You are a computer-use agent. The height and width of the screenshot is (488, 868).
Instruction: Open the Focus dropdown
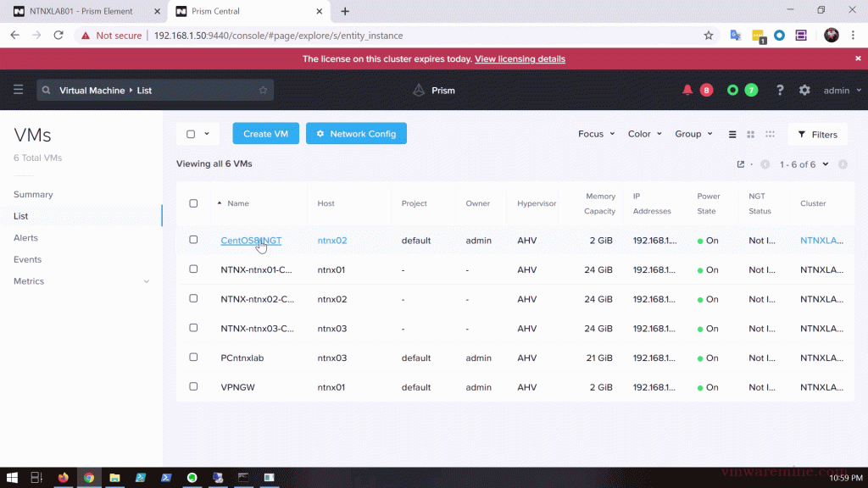596,134
